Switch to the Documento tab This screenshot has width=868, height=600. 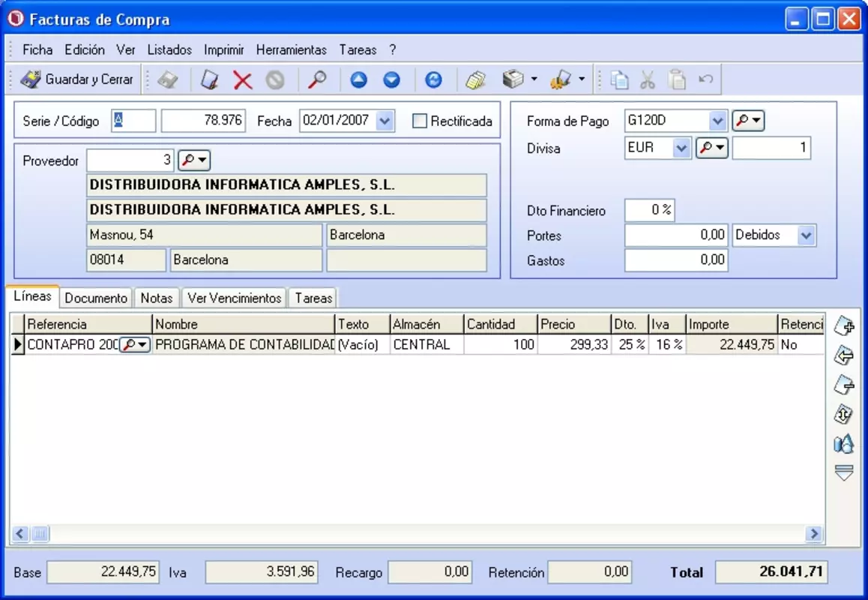click(x=96, y=298)
